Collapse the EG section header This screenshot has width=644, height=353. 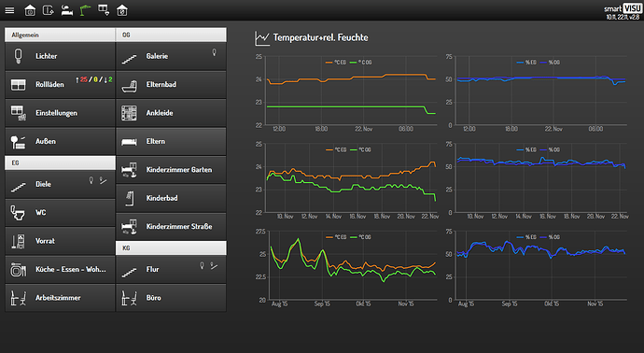point(60,163)
